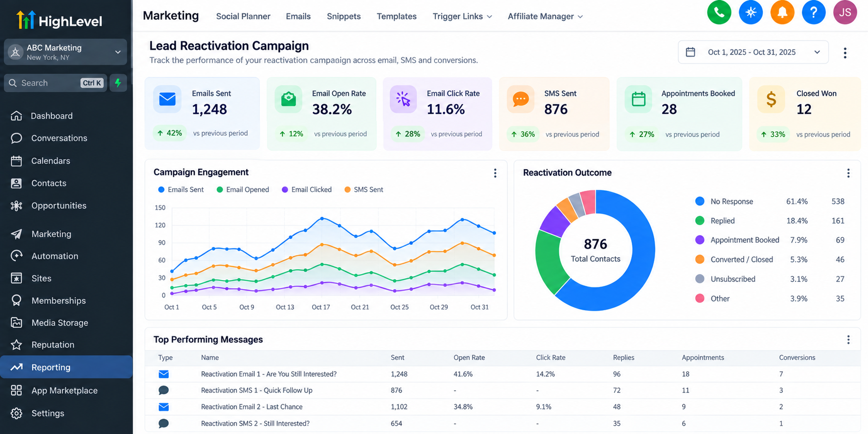Sort table by Open Rate column header
Image resolution: width=868 pixels, height=434 pixels.
pos(469,358)
